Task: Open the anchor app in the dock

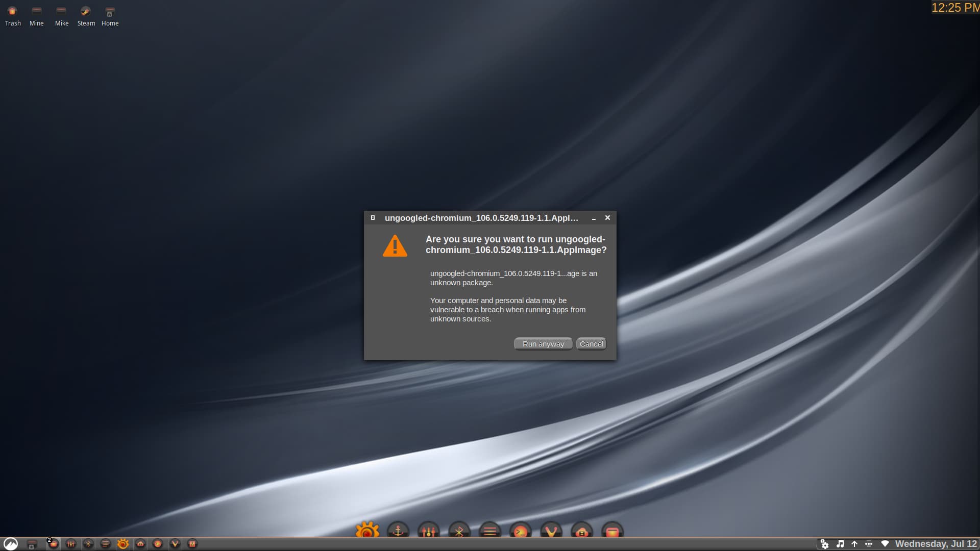Action: (398, 531)
